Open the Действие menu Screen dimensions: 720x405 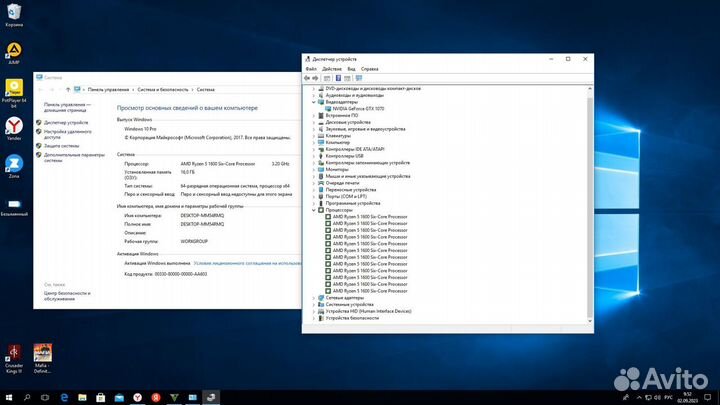[330, 69]
